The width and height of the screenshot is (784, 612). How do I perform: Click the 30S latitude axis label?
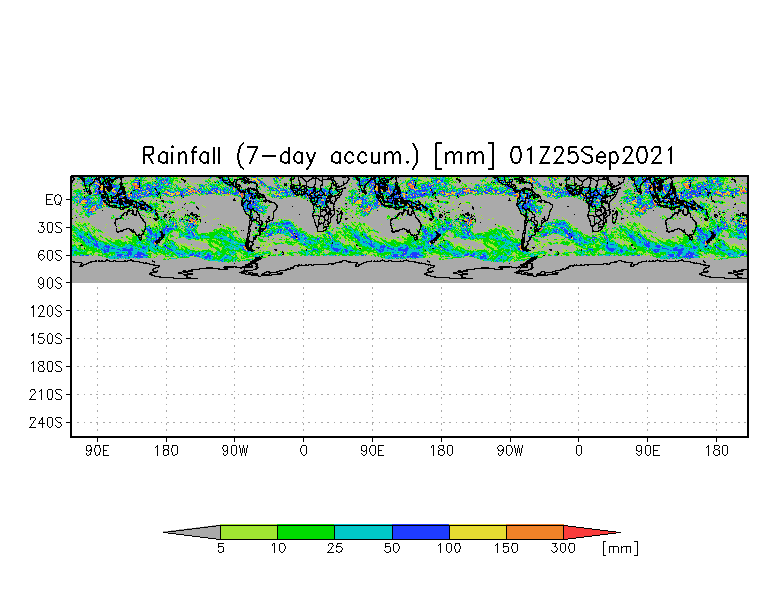pos(50,228)
